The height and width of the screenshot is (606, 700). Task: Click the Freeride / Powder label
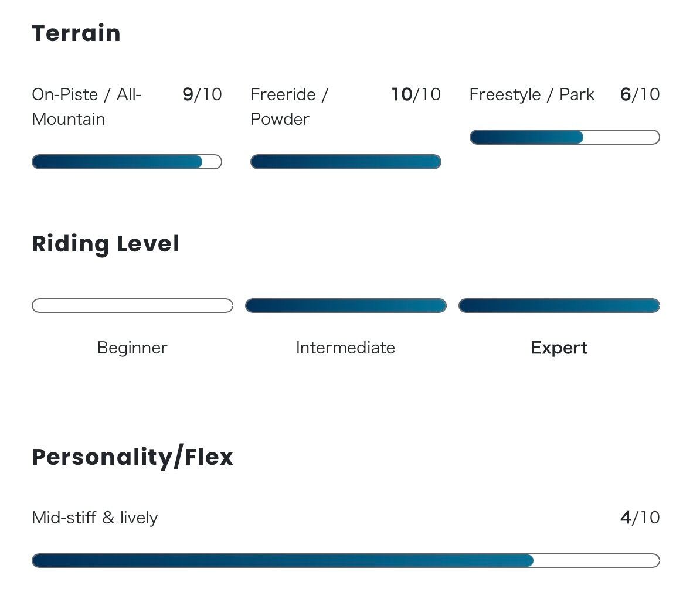288,107
